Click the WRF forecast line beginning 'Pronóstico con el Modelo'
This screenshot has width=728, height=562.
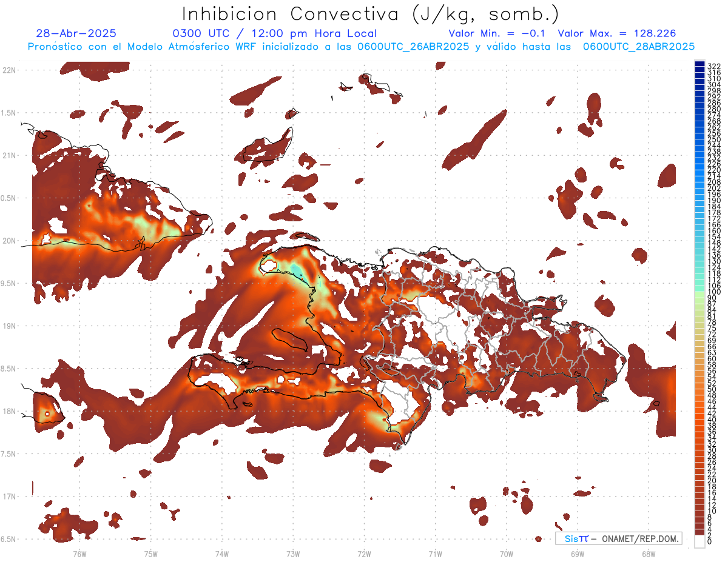361,46
